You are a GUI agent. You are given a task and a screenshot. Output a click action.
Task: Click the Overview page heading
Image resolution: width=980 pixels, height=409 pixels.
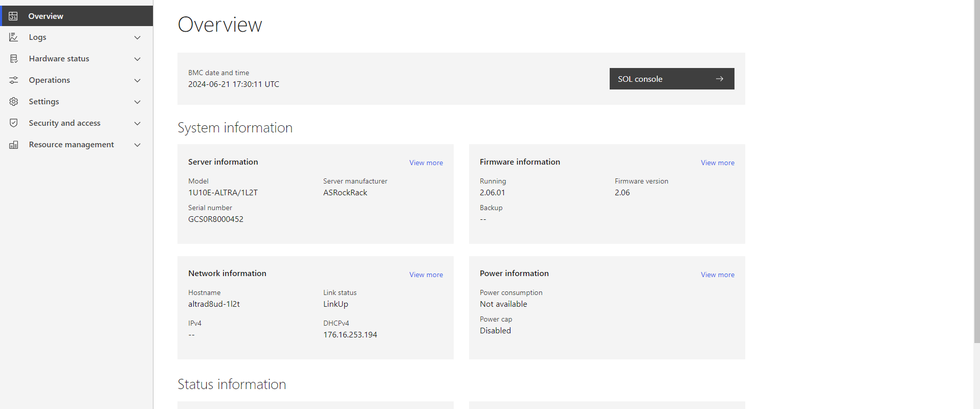[220, 25]
